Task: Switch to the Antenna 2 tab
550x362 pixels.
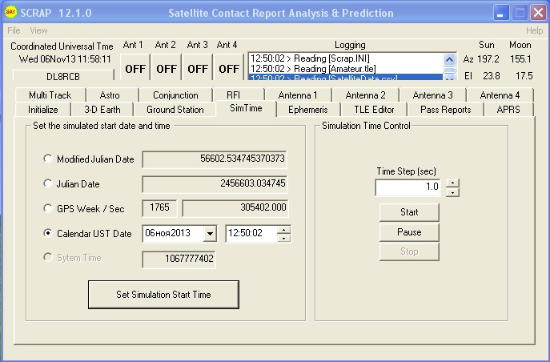Action: tap(365, 95)
